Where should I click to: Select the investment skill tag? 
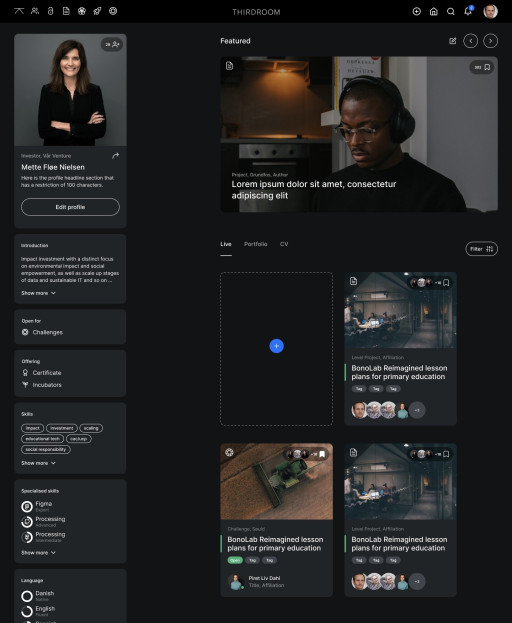pos(62,428)
